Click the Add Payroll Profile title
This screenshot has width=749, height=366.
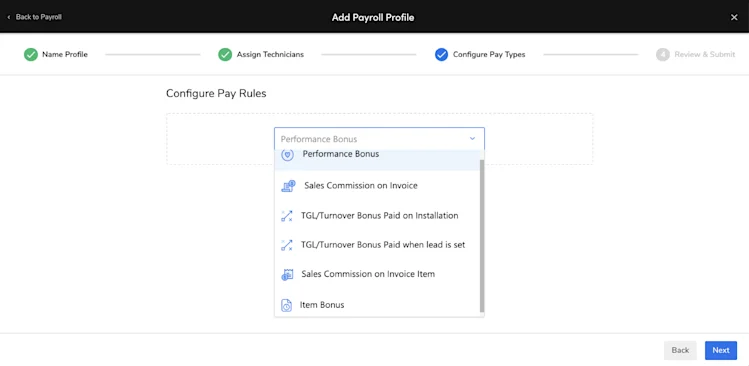point(373,18)
